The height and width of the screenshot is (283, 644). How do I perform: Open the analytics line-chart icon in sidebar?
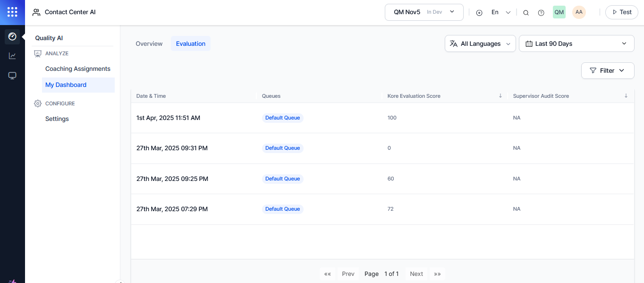coord(12,55)
